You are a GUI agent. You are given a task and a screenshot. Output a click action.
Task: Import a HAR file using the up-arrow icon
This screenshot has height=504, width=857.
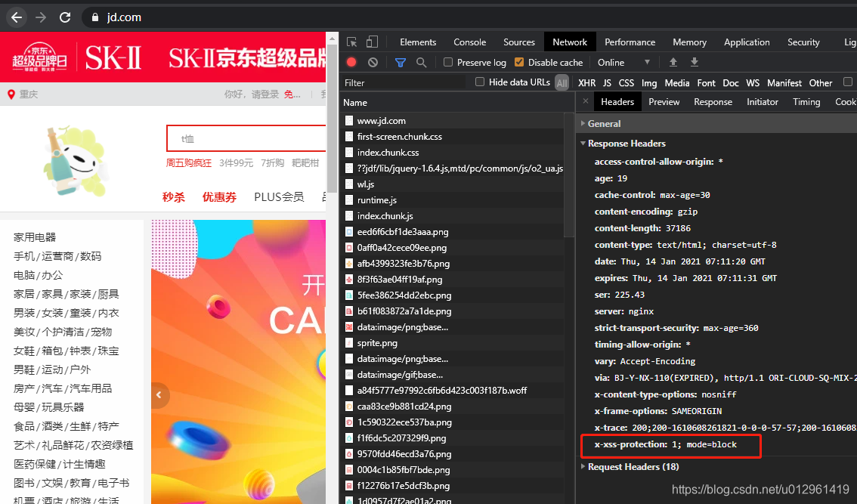tap(673, 62)
